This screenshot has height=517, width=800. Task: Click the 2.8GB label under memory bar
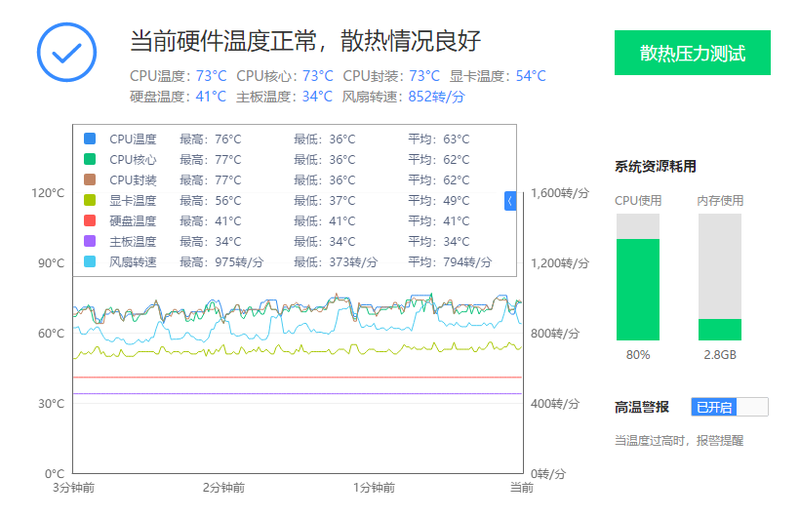[720, 354]
